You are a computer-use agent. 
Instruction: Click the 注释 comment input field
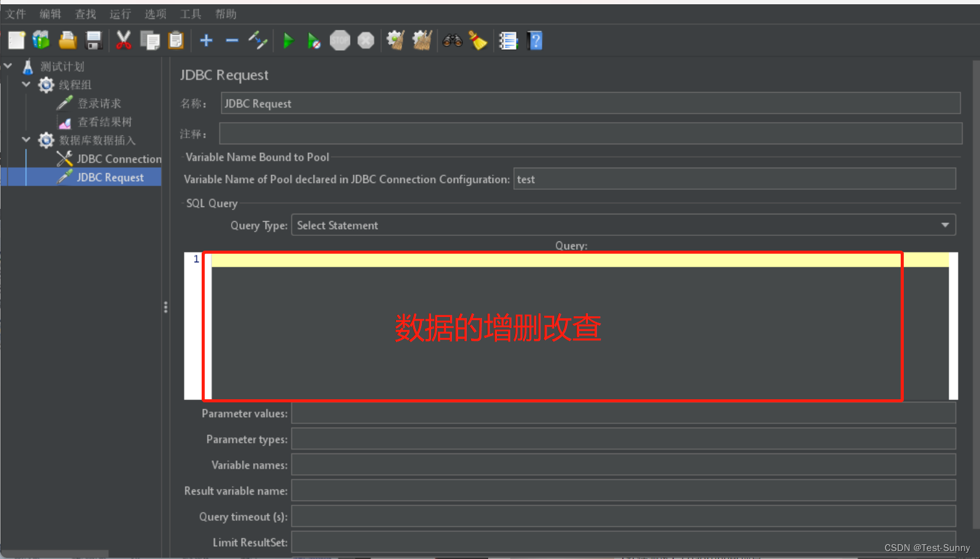(x=590, y=133)
